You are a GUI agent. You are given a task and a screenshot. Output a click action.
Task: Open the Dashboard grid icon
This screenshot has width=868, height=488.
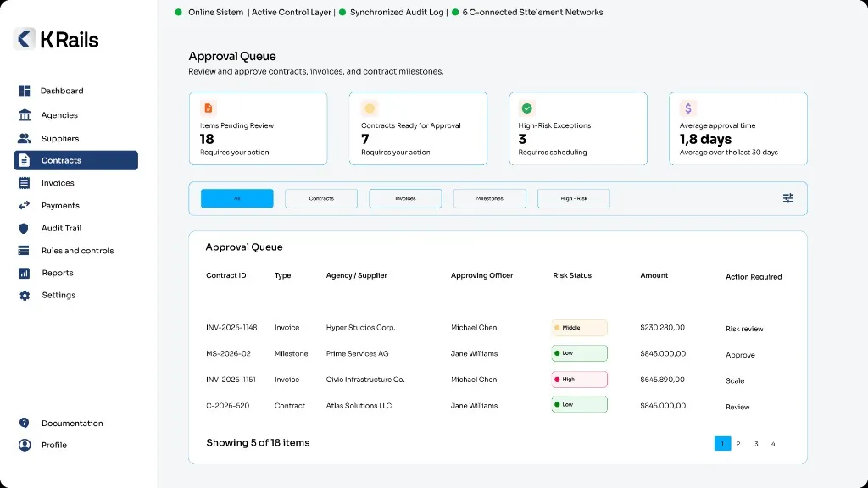(x=25, y=90)
